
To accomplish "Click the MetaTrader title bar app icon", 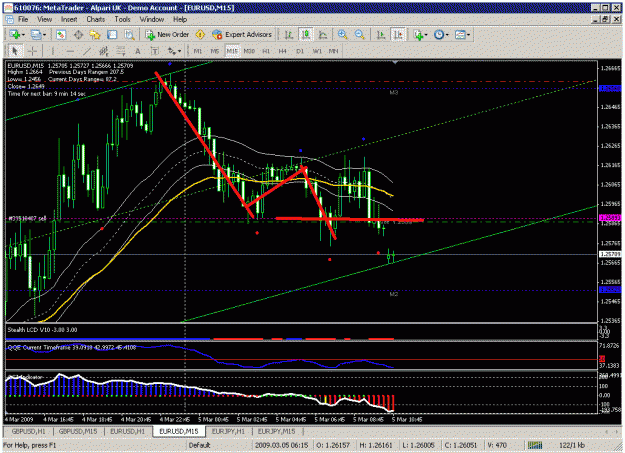I will (8, 8).
